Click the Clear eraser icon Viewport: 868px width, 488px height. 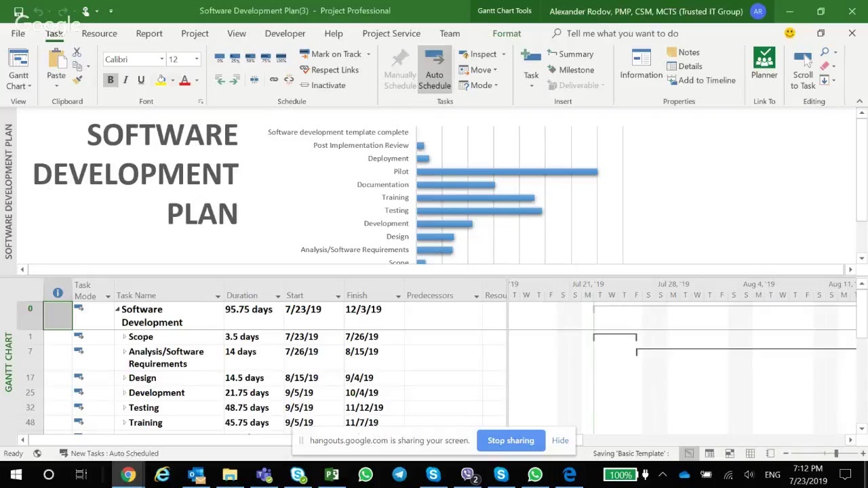click(825, 66)
